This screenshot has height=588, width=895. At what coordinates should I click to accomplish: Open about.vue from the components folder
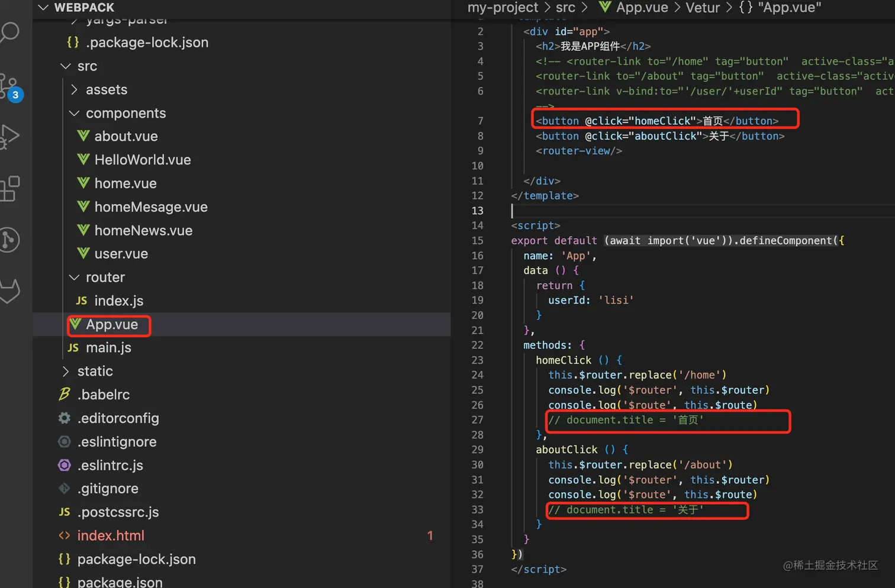coord(125,136)
